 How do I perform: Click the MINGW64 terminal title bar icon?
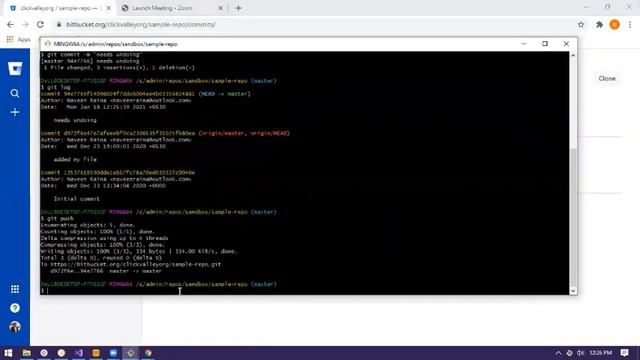point(47,44)
